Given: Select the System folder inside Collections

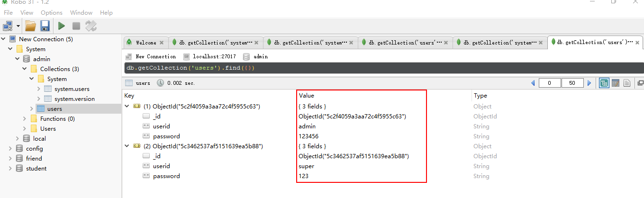Looking at the screenshot, I should click(57, 79).
